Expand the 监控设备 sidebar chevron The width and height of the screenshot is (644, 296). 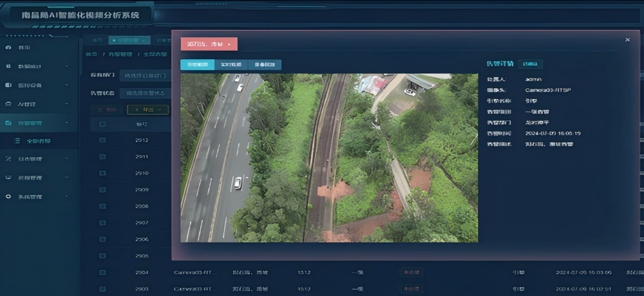coord(66,85)
